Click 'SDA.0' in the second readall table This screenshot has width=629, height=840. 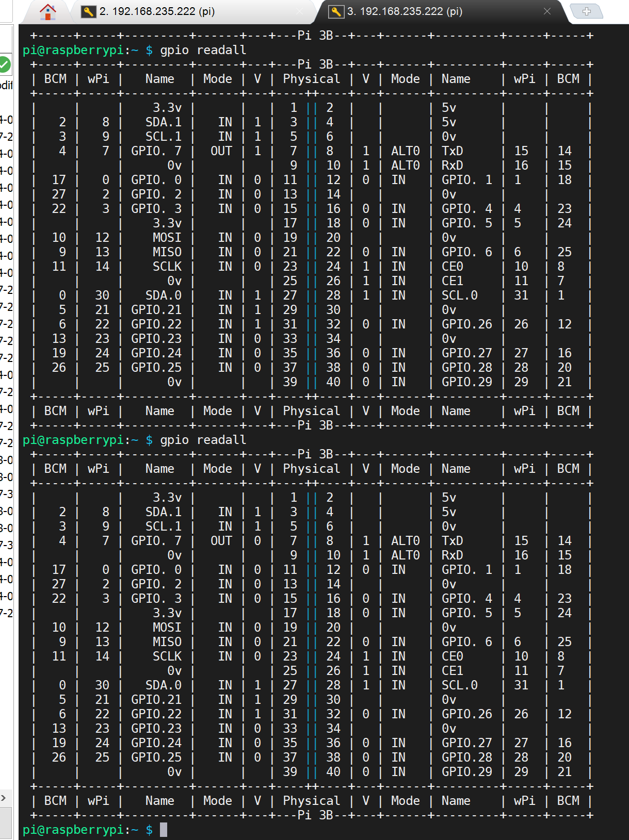pos(164,685)
